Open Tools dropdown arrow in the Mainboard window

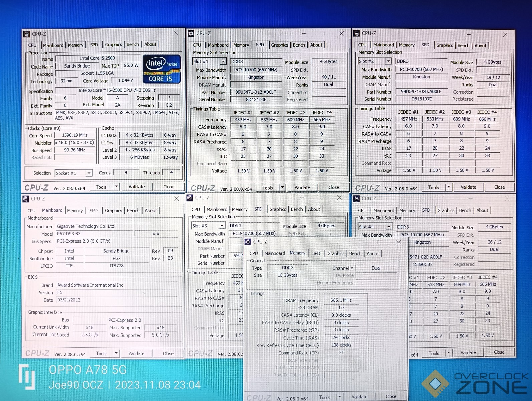coord(116,353)
